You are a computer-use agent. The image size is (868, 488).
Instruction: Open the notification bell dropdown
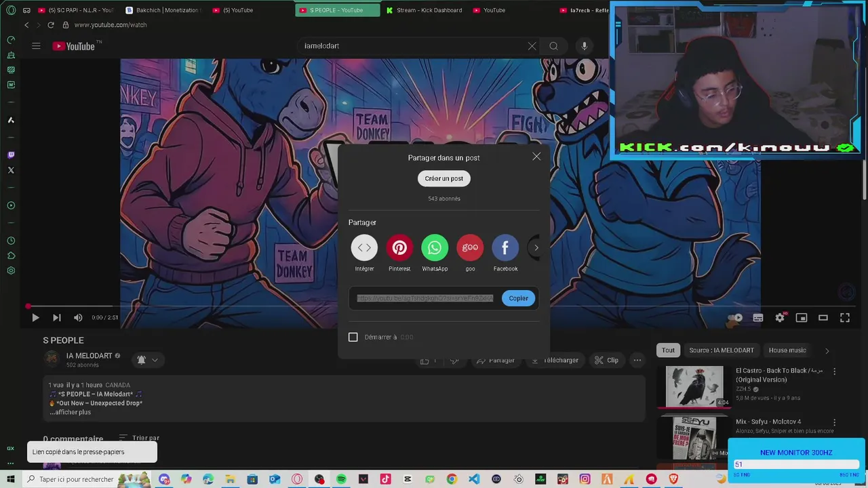147,360
